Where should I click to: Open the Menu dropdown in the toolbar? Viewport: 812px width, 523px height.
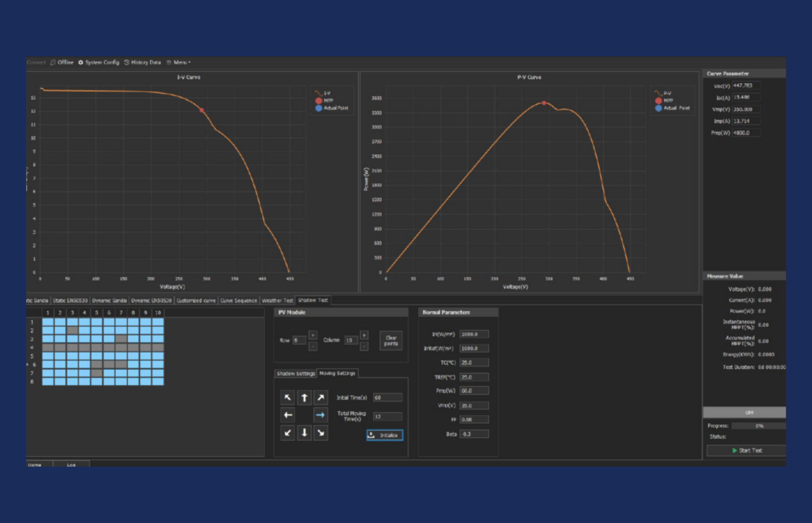[179, 62]
